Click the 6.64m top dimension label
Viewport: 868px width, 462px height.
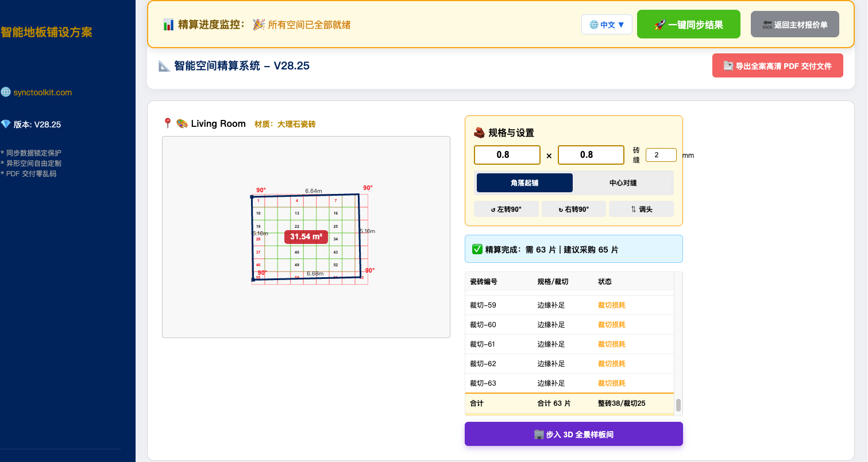[313, 191]
